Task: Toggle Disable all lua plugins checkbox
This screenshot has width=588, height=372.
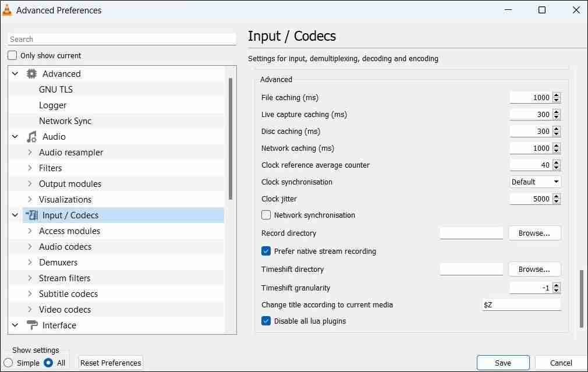Action: 266,321
